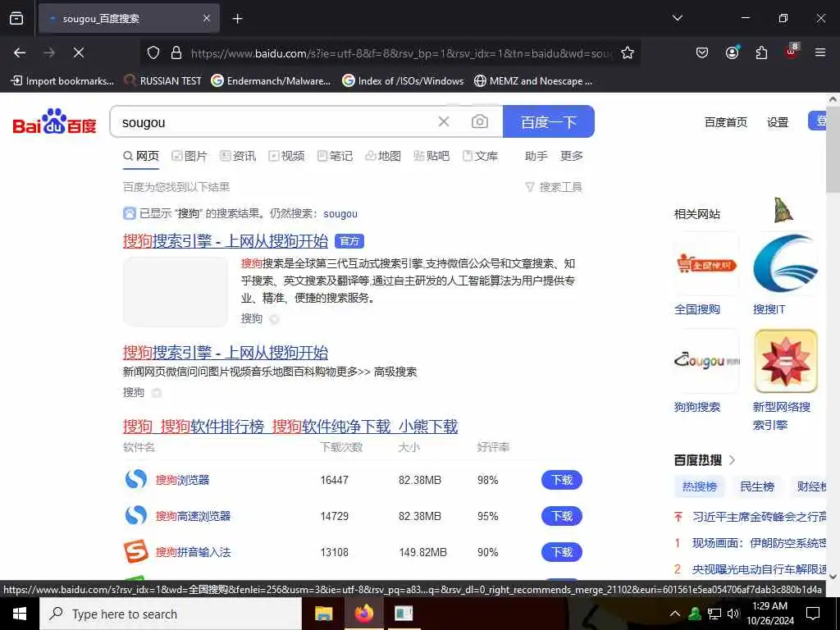Open second 搜狗搜索引擎 result title

pyautogui.click(x=226, y=353)
